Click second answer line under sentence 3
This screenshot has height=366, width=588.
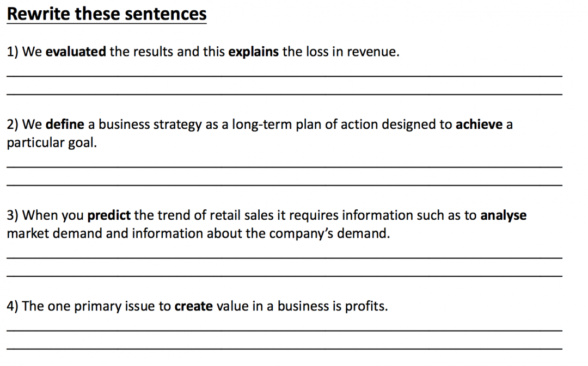coord(284,276)
